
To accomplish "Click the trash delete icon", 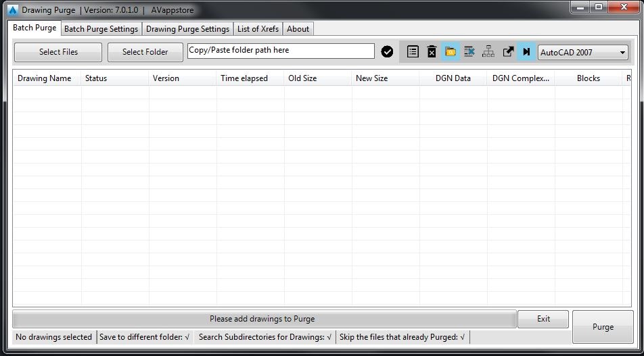I will point(432,51).
